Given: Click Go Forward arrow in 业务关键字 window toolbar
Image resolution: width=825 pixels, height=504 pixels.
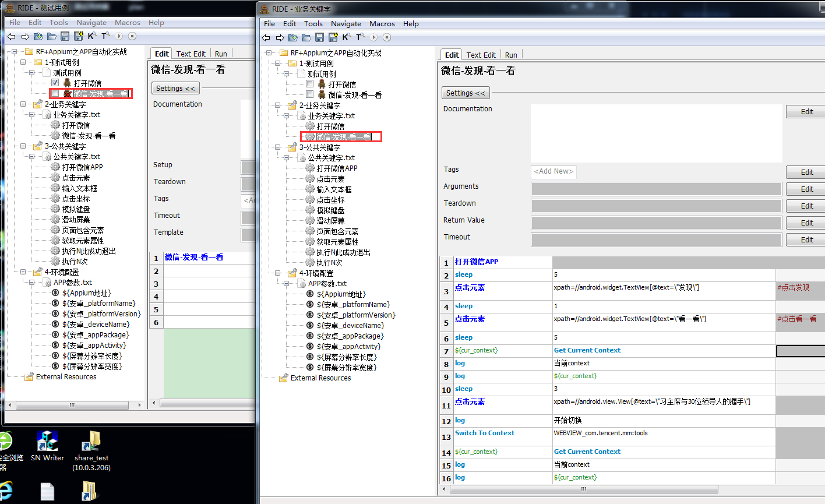Looking at the screenshot, I should (x=280, y=37).
